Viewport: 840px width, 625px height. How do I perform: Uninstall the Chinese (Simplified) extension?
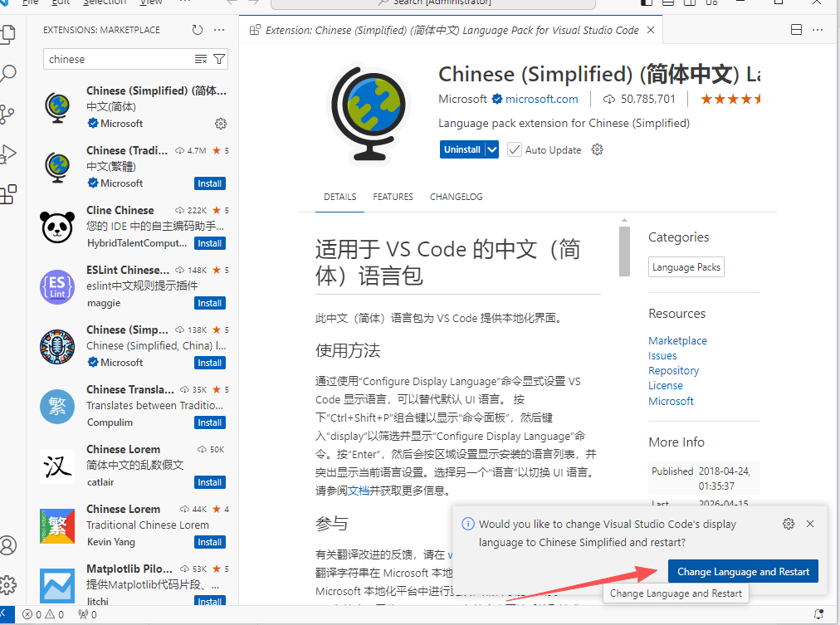(462, 149)
